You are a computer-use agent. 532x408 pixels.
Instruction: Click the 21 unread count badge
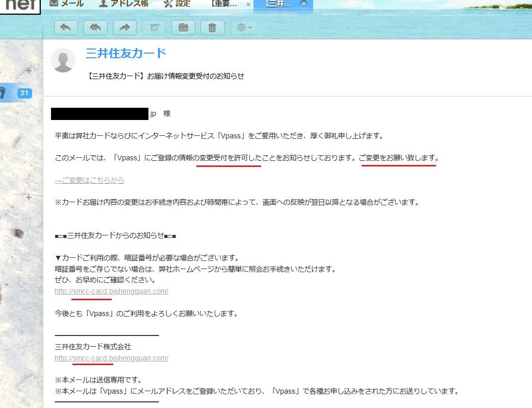point(24,93)
